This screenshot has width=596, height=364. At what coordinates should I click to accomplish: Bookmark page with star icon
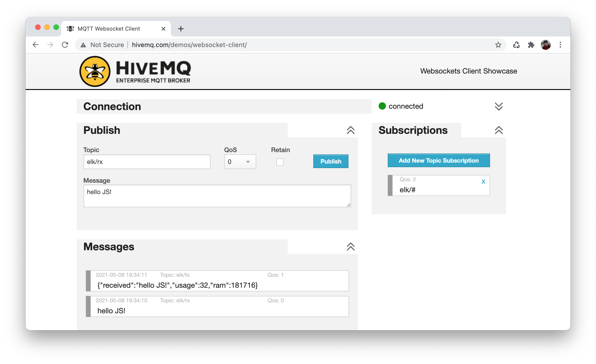pos(498,45)
